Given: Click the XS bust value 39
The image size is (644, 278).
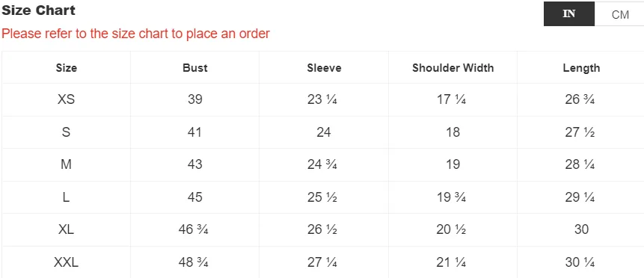Looking at the screenshot, I should click(x=195, y=99).
